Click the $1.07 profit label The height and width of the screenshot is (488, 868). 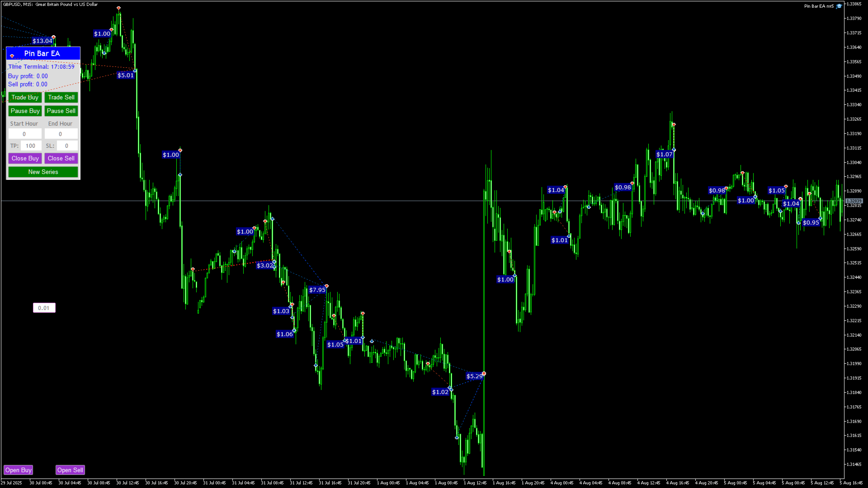pyautogui.click(x=665, y=154)
